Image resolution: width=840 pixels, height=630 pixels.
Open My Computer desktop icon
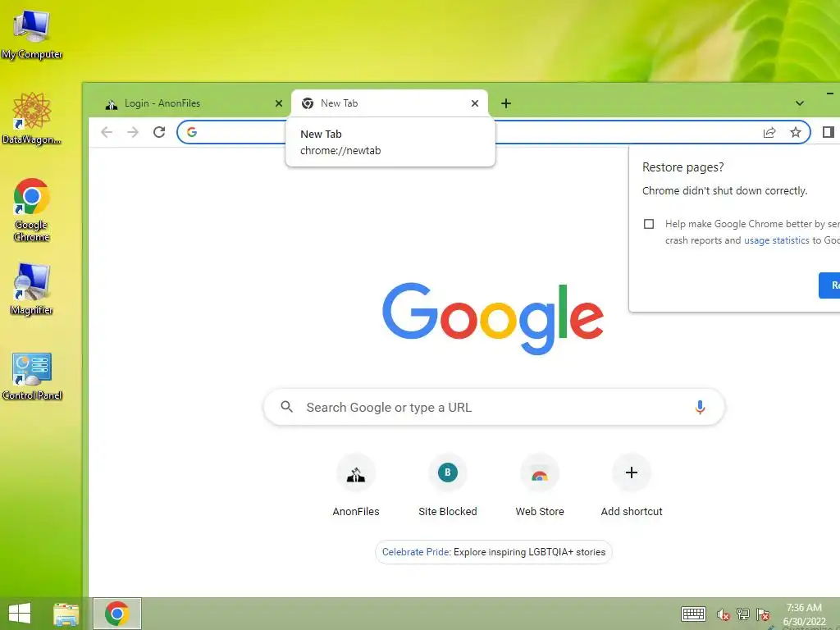pyautogui.click(x=32, y=34)
